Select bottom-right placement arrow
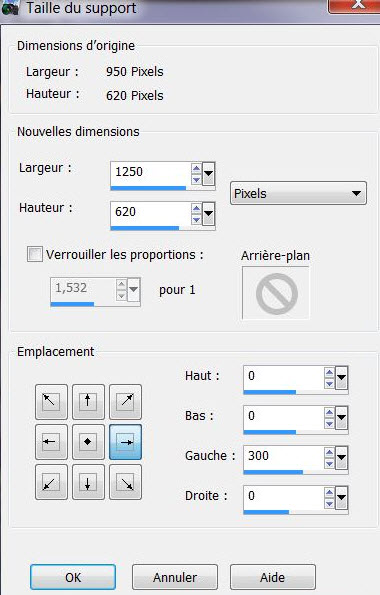The width and height of the screenshot is (380, 595). point(125,482)
